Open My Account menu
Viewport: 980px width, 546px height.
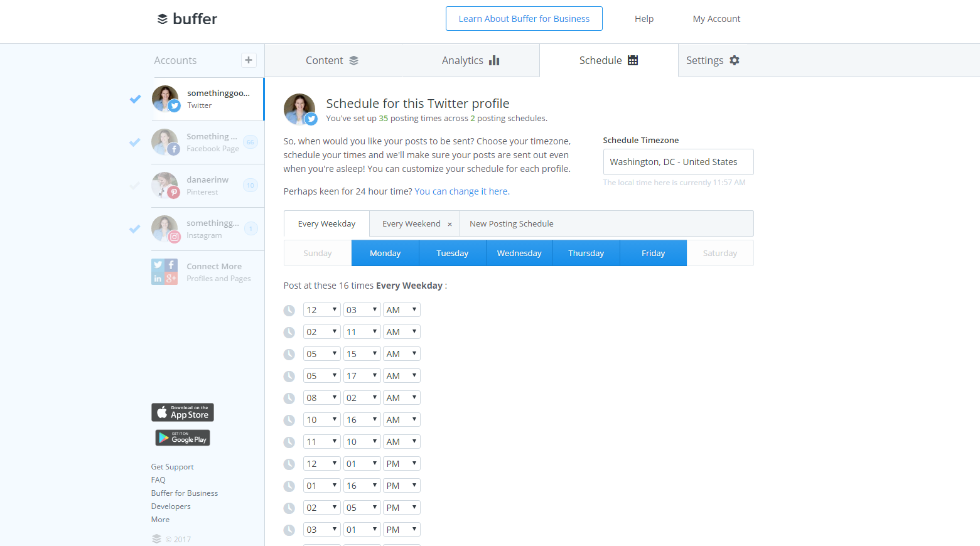tap(716, 19)
